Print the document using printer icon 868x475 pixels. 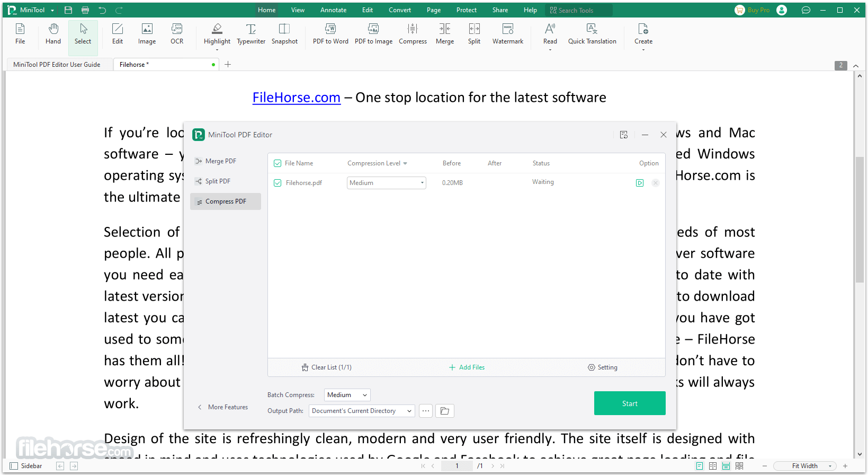85,10
